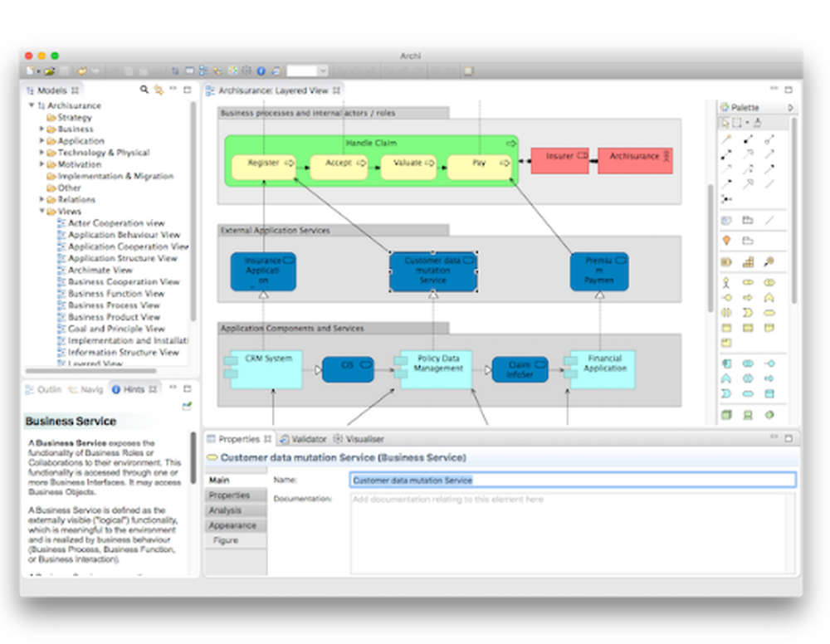The image size is (830, 644).
Task: Select the Group tool in the Palette
Action: pyautogui.click(x=748, y=220)
